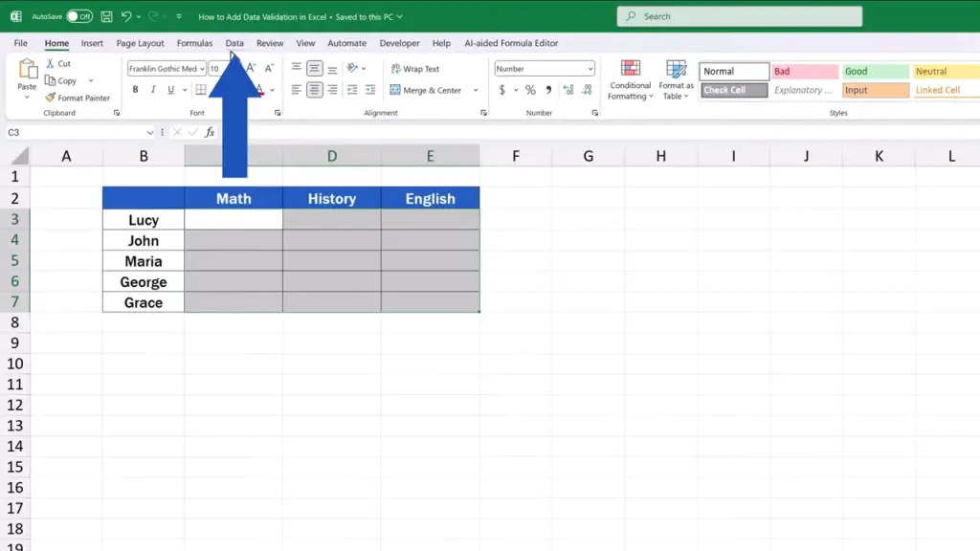Select the Merge & Center button
Image resolution: width=980 pixels, height=551 pixels.
pos(426,90)
